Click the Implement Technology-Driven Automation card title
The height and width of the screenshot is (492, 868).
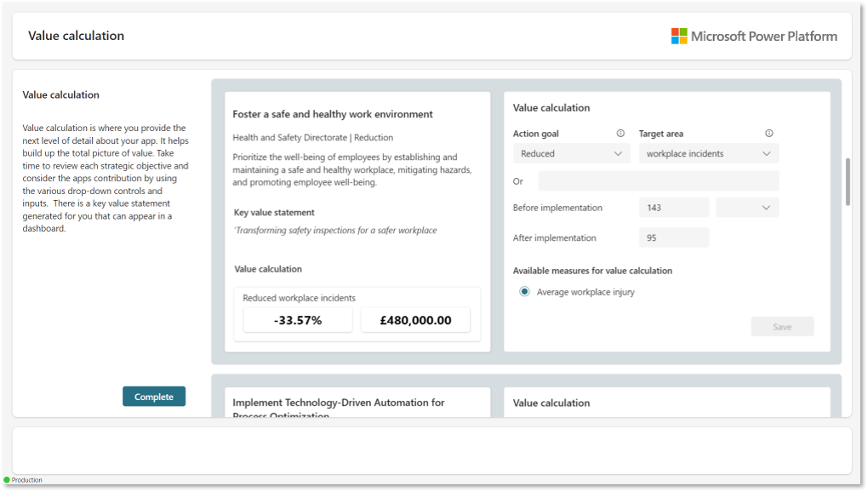pos(339,403)
